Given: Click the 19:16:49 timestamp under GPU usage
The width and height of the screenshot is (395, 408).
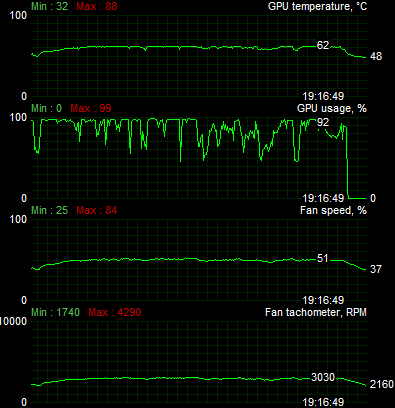Looking at the screenshot, I should point(323,198).
